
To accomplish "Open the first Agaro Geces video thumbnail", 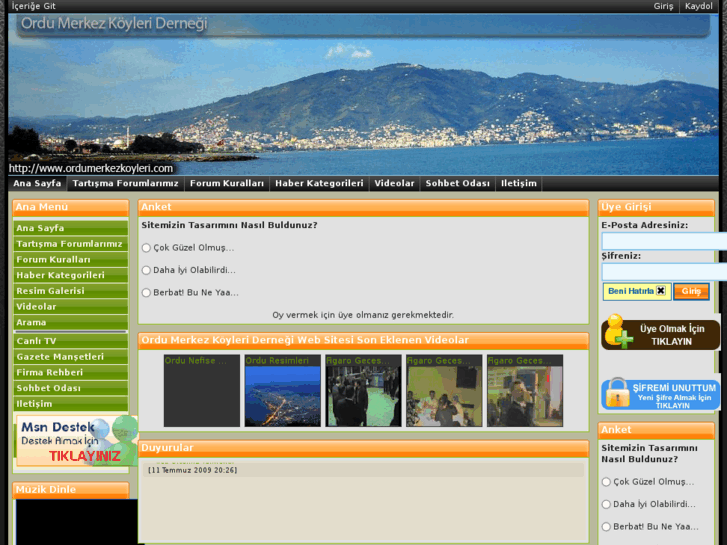I will pos(363,391).
